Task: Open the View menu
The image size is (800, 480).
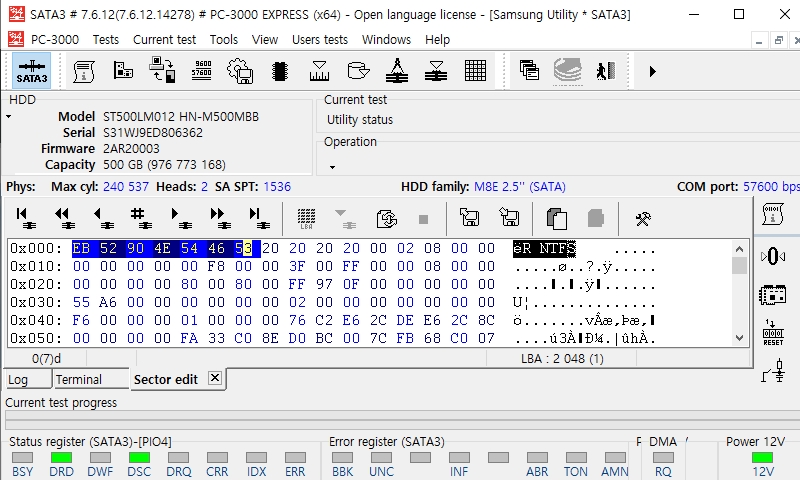Action: [x=265, y=39]
